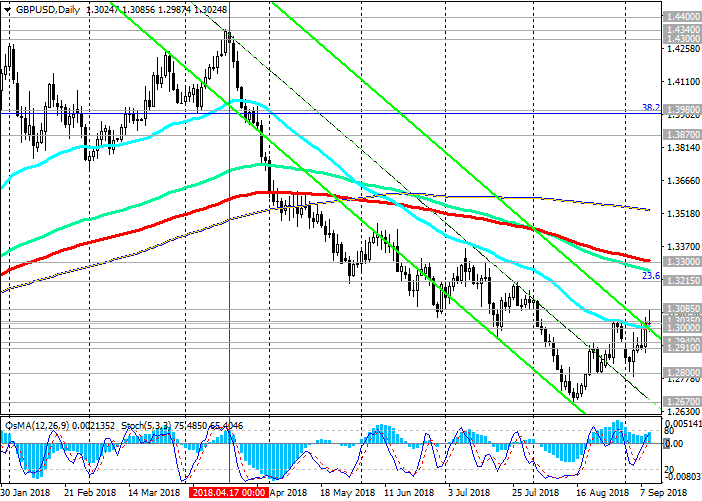Click the GBPUSD,Daily chart title

click(x=47, y=7)
